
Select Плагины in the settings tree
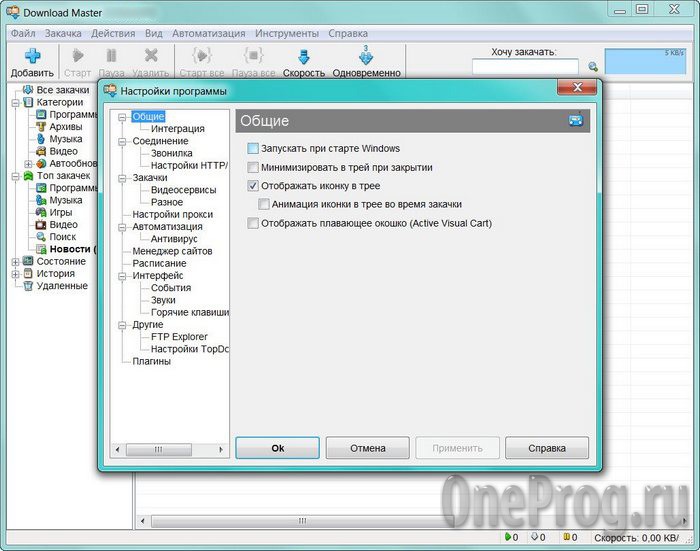151,361
